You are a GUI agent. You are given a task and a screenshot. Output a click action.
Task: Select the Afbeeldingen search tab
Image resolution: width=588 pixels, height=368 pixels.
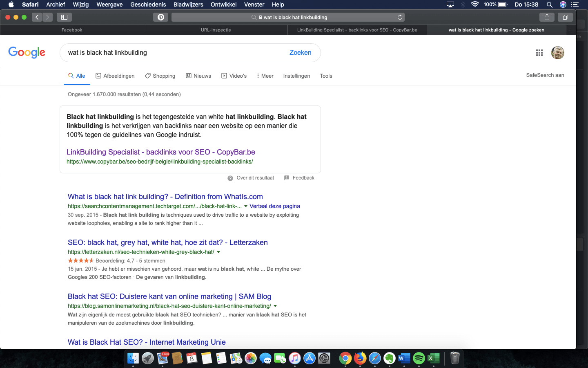pos(115,76)
